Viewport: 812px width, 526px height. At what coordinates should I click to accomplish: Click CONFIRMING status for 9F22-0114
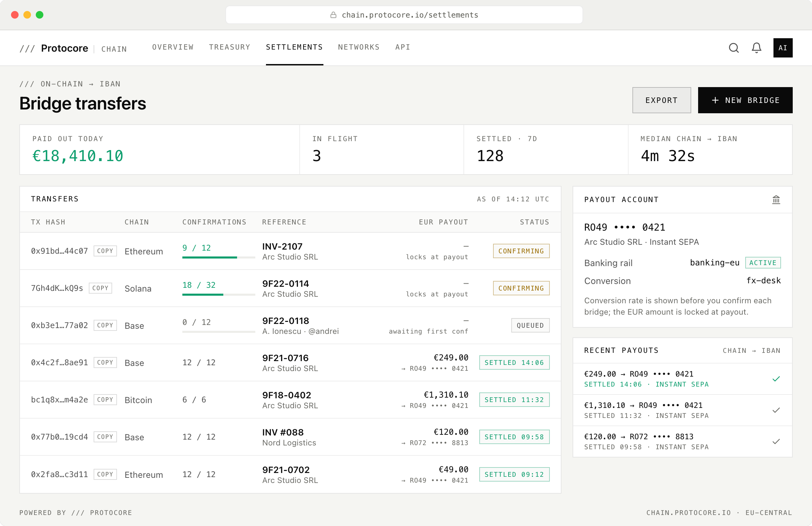[521, 288]
